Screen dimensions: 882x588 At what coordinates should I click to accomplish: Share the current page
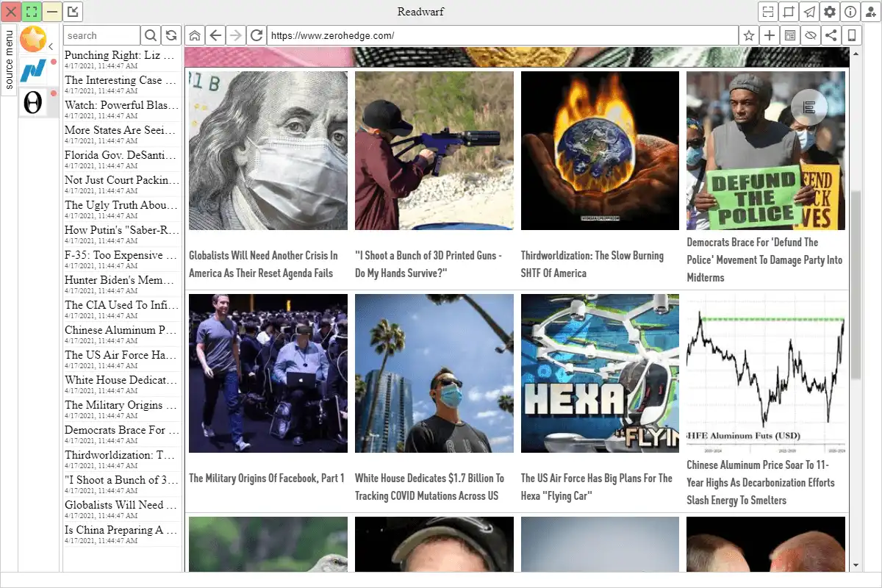click(831, 35)
